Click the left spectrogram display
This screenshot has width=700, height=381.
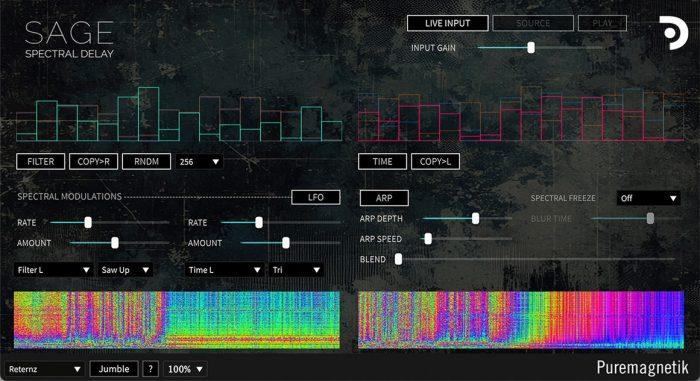pos(177,320)
